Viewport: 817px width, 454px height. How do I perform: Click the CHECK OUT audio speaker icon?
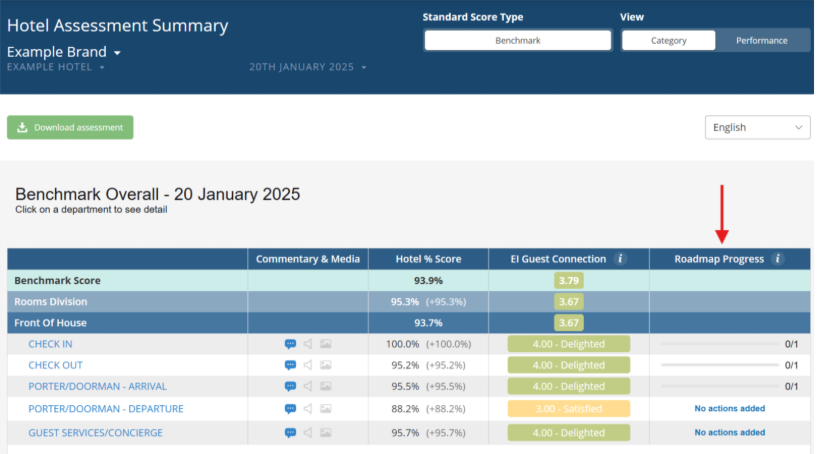pos(308,365)
